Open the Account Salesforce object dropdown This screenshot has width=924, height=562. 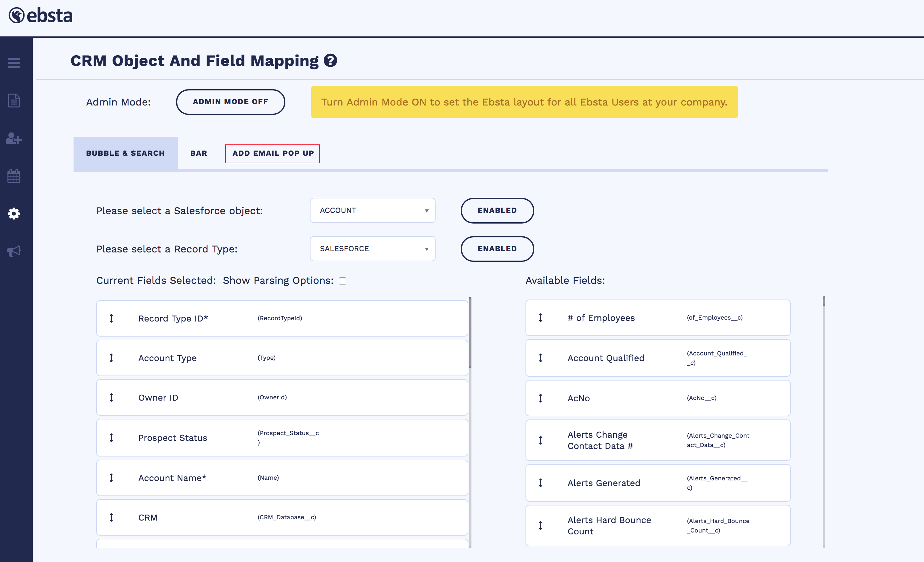(x=372, y=211)
